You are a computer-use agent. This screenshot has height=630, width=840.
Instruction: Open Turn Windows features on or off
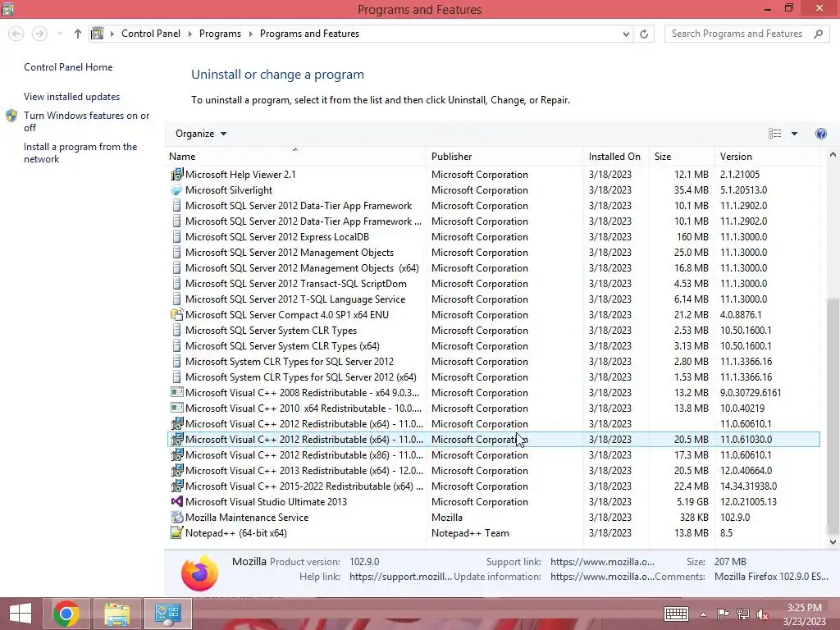click(86, 121)
